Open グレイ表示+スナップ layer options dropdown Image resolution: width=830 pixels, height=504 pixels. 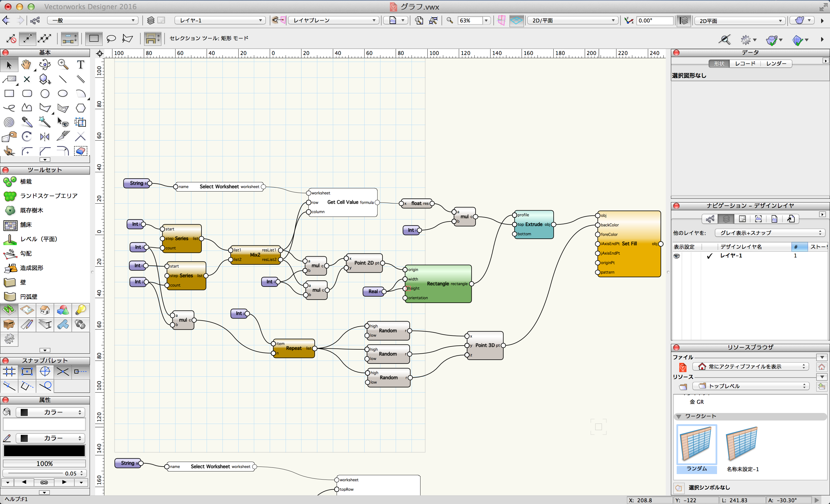pos(770,233)
